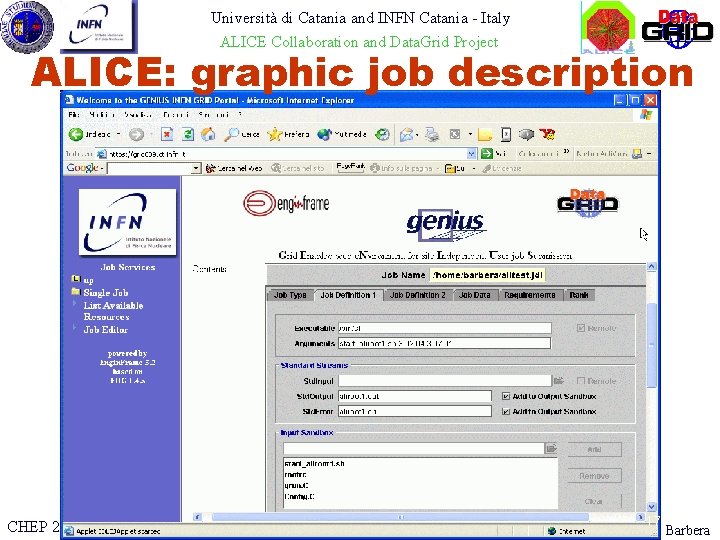Viewport: 720px width, 540px height.
Task: Click the GENIUS logo
Action: point(446,225)
